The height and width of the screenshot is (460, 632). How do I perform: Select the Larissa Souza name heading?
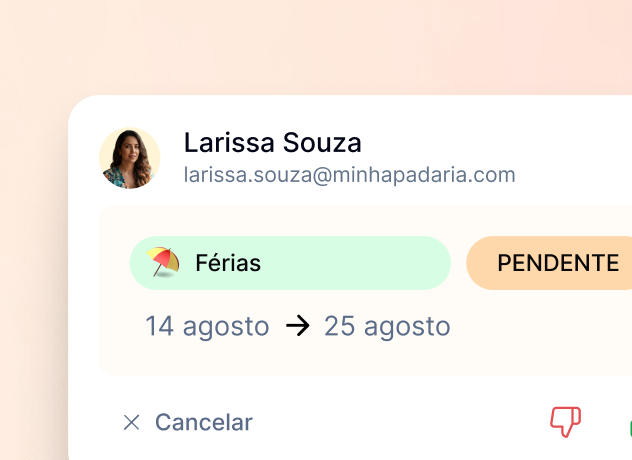coord(273,142)
